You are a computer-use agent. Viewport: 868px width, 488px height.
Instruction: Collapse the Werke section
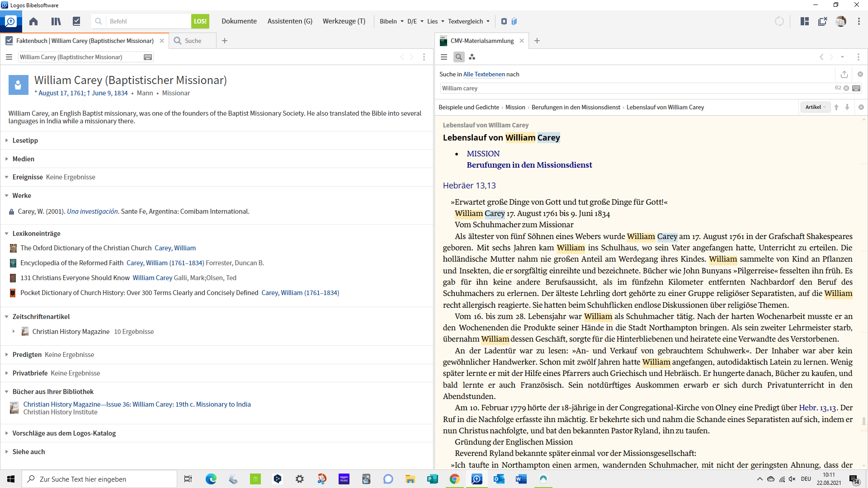7,196
